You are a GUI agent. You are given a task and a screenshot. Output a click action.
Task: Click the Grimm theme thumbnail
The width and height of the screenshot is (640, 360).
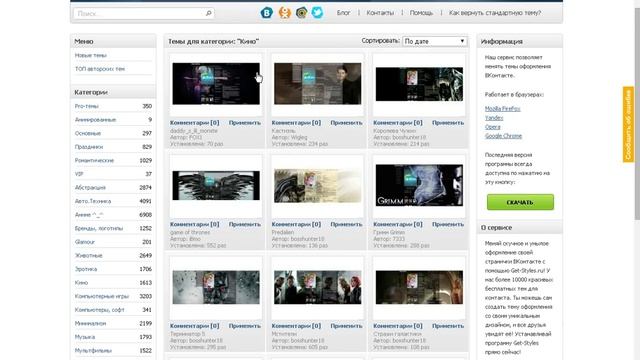(x=419, y=185)
